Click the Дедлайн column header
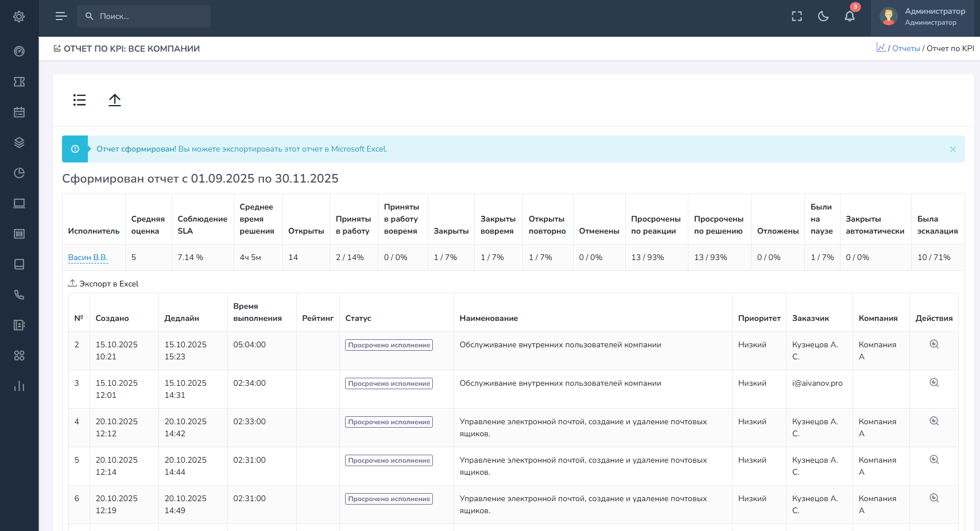Viewport: 980px width, 531px height. 181,318
